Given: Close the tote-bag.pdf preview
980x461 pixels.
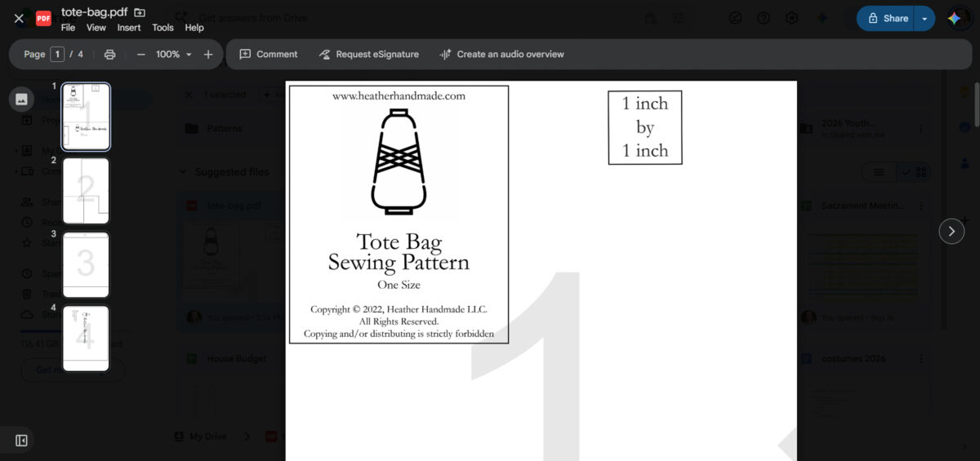Looking at the screenshot, I should [19, 18].
